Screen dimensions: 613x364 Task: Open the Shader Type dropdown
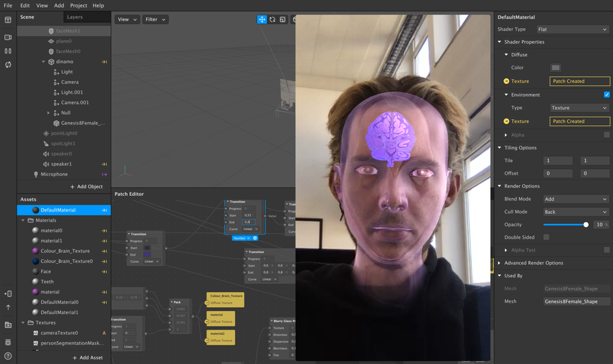[572, 29]
